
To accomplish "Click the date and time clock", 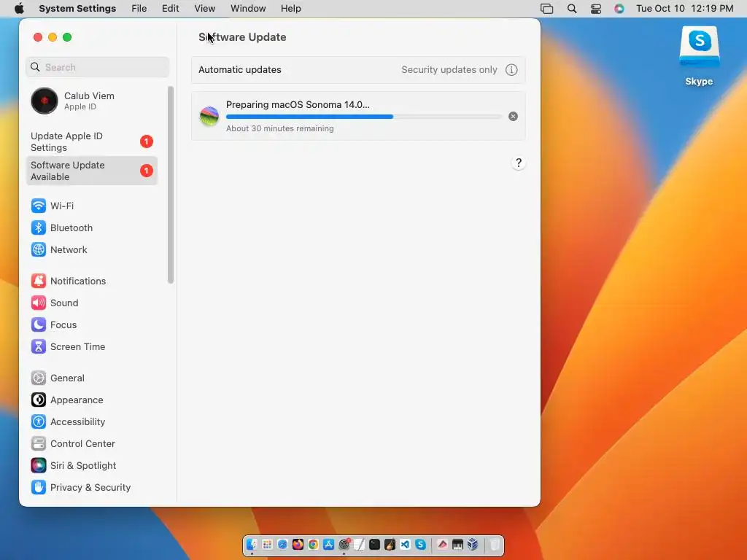I will [684, 9].
